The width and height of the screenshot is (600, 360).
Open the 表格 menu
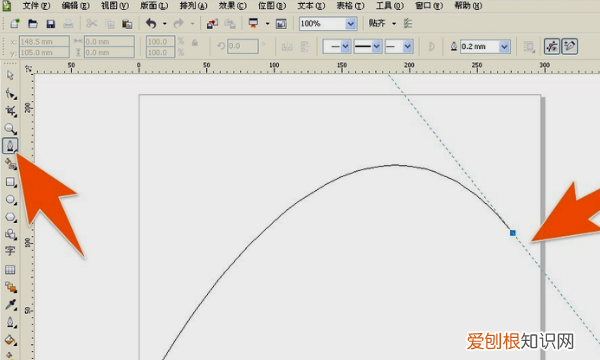[x=351, y=6]
